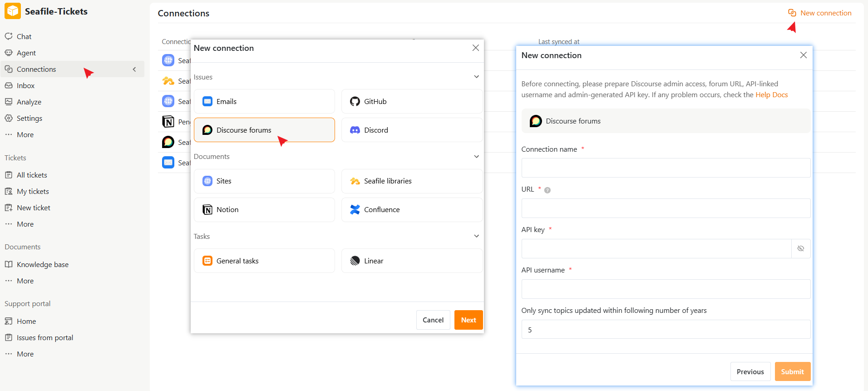This screenshot has width=868, height=391.
Task: Open the Agent page
Action: pyautogui.click(x=26, y=53)
